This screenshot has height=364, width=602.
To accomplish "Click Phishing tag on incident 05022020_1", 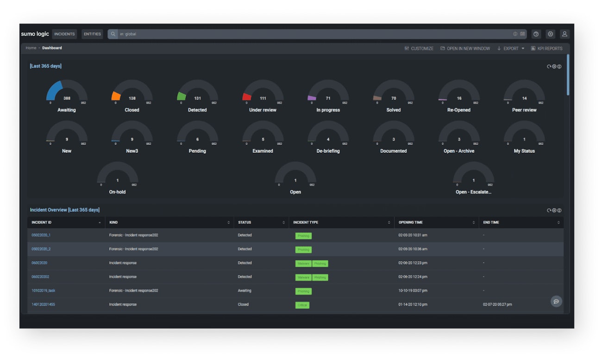I will tap(303, 236).
